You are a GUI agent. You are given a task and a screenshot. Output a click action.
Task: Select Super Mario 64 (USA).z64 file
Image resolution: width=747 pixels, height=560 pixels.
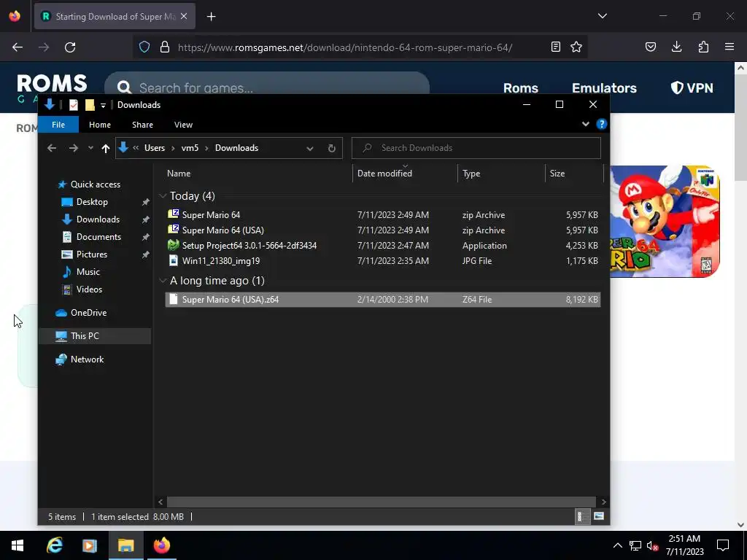click(382, 300)
